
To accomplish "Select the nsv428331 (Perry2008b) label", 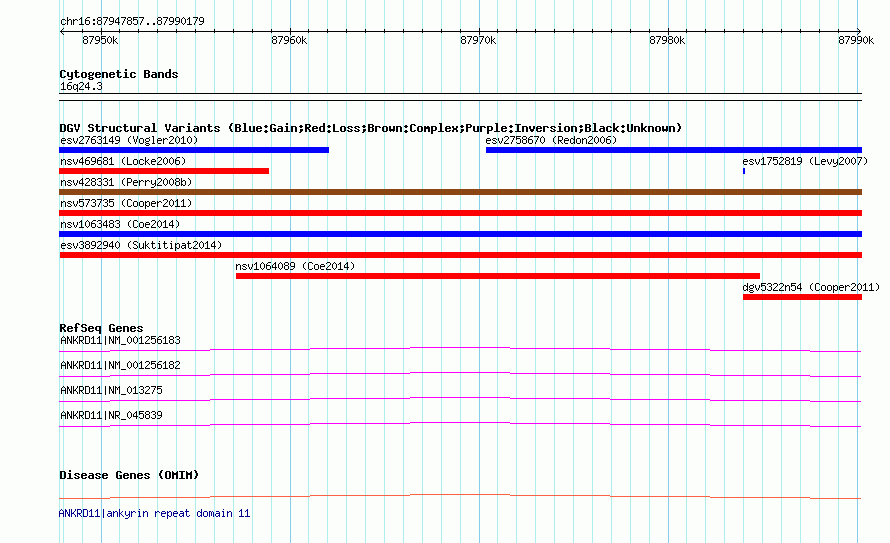I will click(x=126, y=182).
